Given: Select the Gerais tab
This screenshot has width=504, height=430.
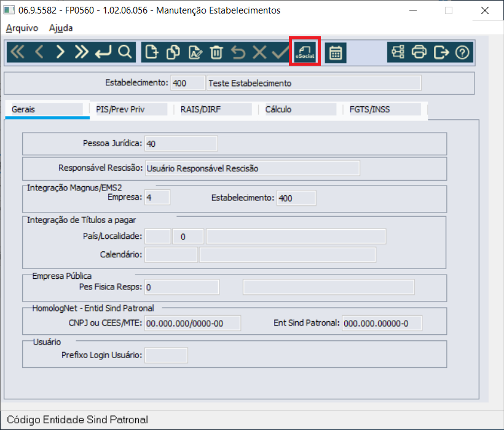Looking at the screenshot, I should click(x=47, y=109).
